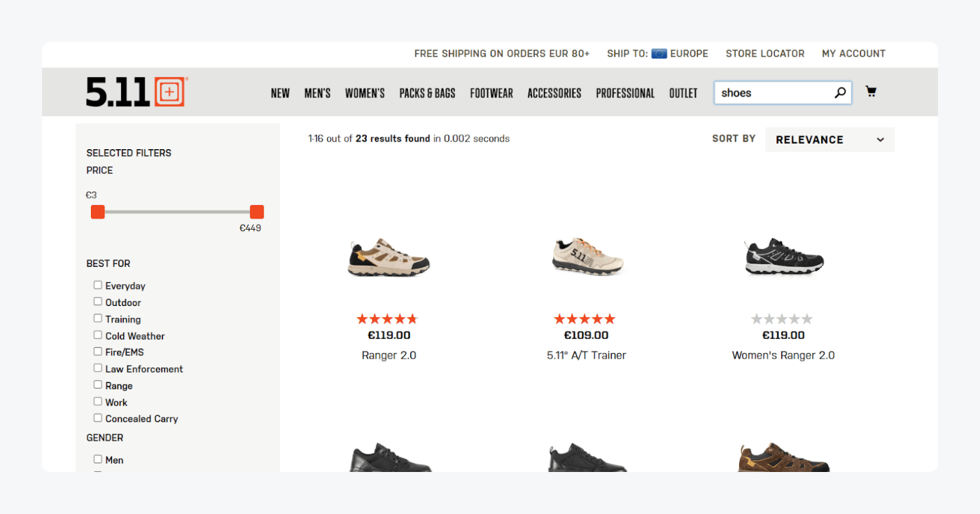Select the WOMEN'S menu item

364,92
